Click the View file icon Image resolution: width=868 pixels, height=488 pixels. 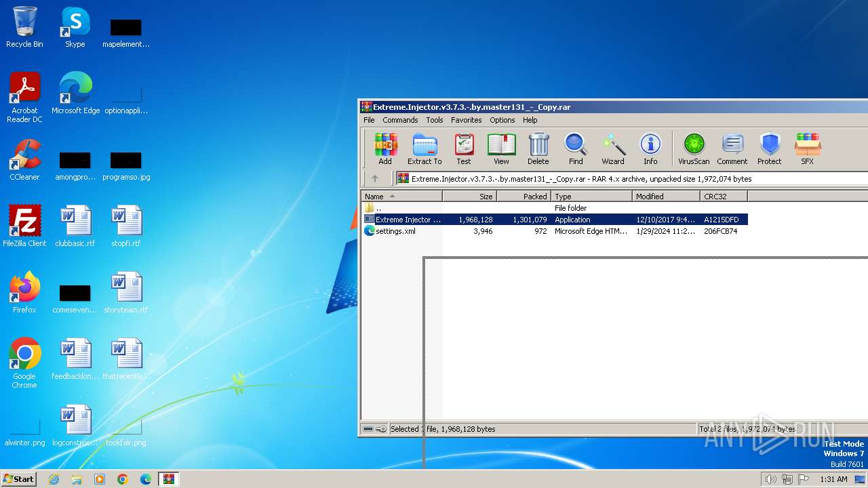coord(501,149)
